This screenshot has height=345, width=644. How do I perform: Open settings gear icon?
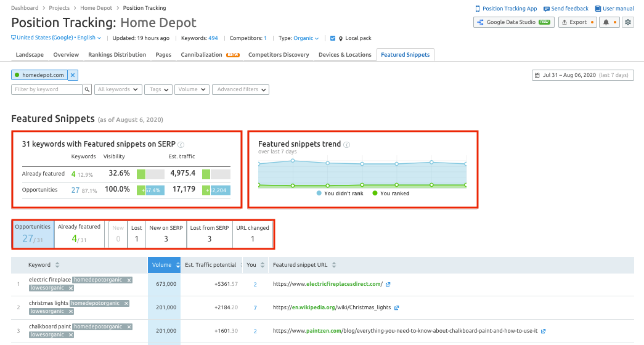point(628,22)
